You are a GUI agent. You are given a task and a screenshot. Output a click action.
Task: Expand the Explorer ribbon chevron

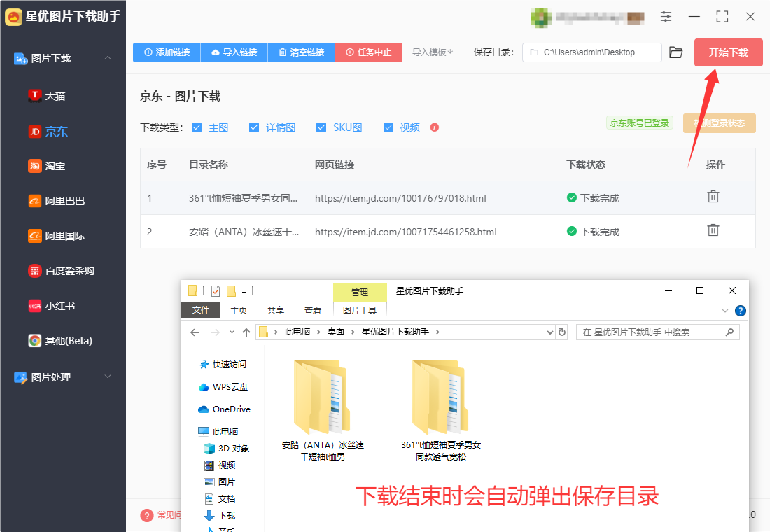pyautogui.click(x=724, y=311)
